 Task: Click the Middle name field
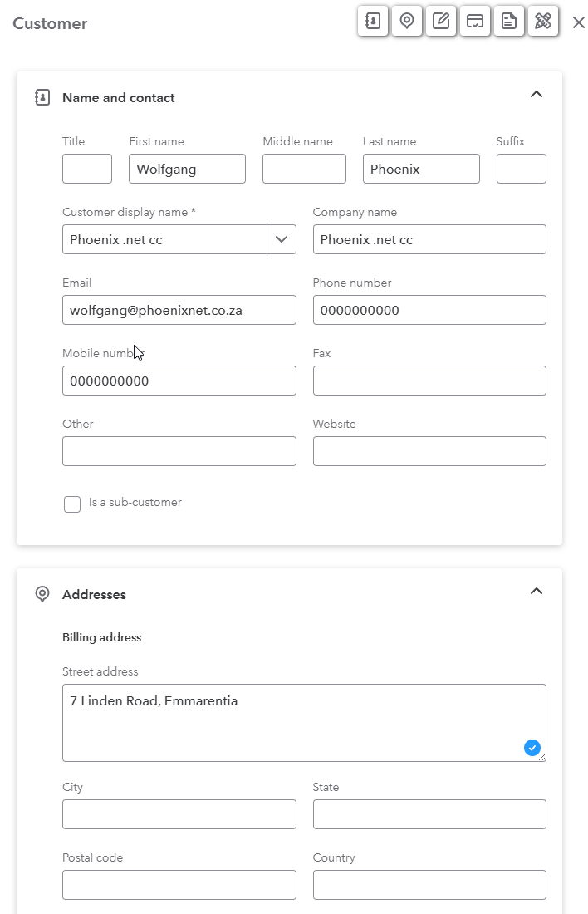tap(304, 169)
